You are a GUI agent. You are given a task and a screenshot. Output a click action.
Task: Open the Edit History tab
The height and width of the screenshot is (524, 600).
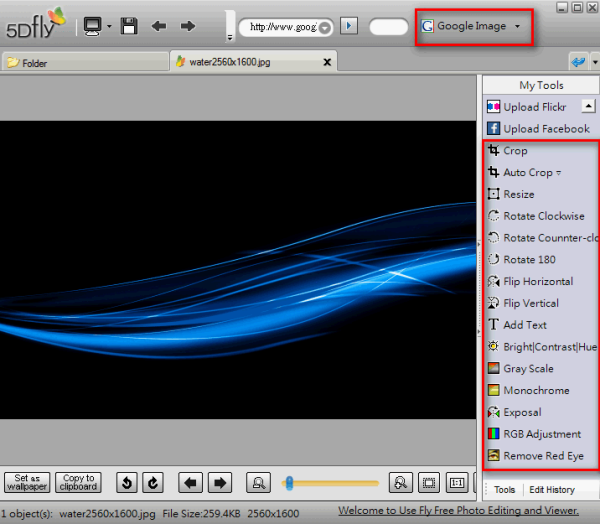[x=551, y=489]
